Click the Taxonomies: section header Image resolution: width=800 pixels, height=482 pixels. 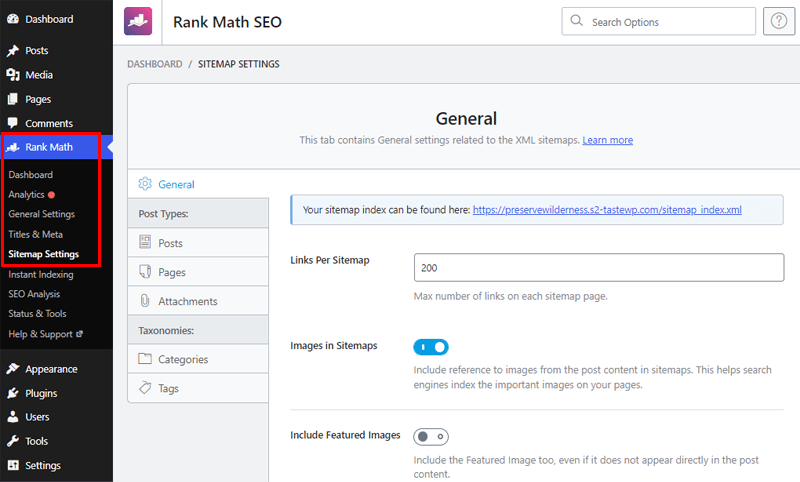198,330
